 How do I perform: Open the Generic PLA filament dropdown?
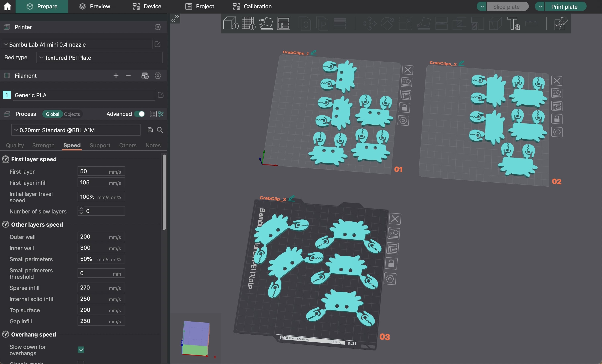(84, 95)
